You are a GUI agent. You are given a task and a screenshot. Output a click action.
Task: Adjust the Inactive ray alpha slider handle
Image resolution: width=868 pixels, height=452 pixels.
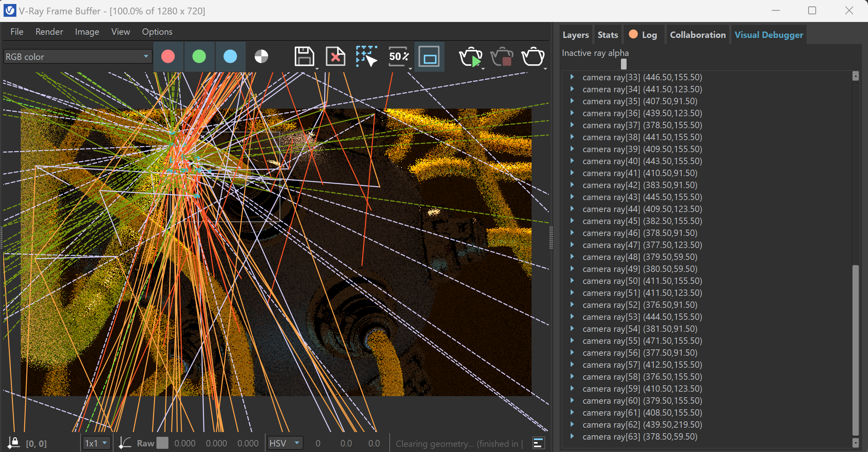click(624, 64)
